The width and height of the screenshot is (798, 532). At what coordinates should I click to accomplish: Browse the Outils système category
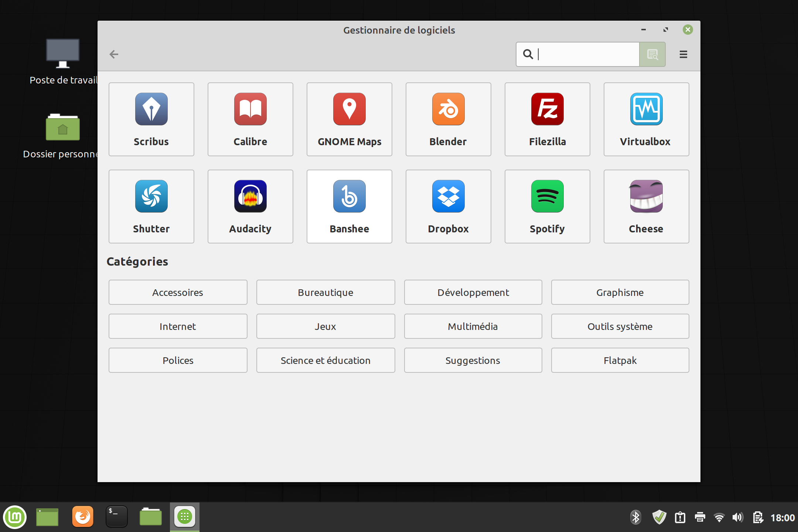(x=620, y=326)
